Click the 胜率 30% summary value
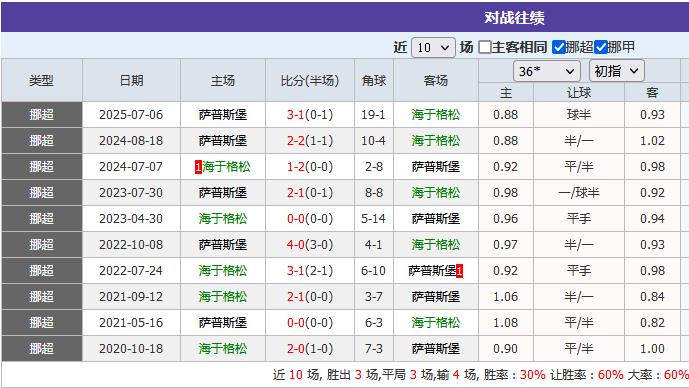This screenshot has height=388, width=689. [533, 375]
